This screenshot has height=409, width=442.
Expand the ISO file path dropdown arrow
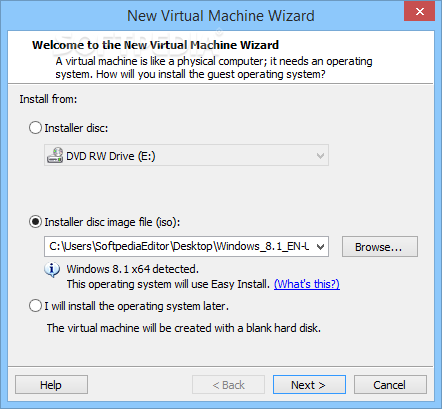320,247
